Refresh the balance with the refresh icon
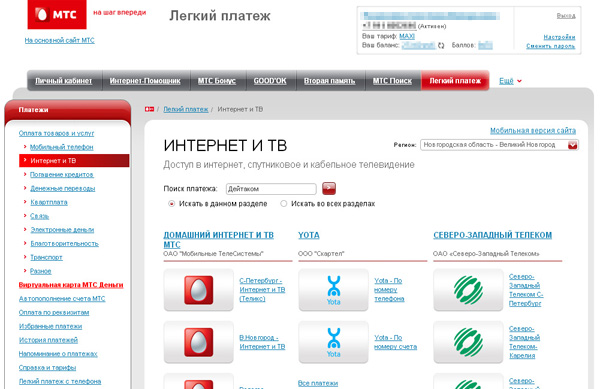 (x=441, y=46)
